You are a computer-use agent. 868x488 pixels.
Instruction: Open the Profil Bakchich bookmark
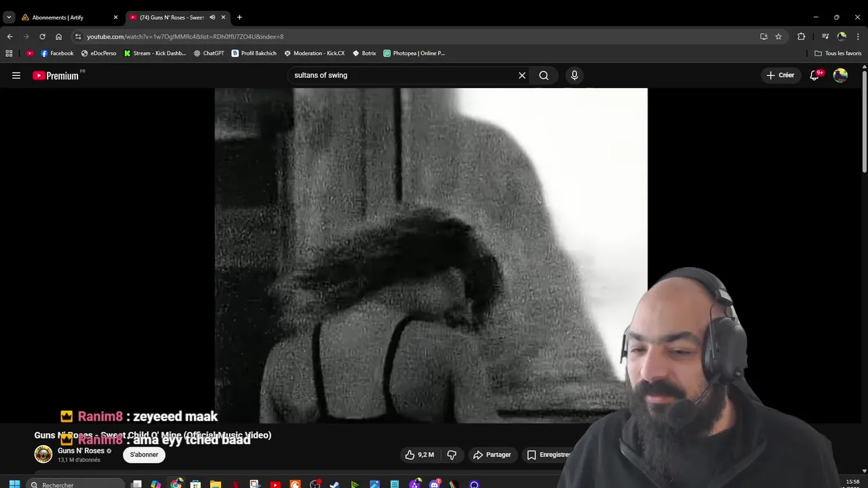pyautogui.click(x=254, y=54)
